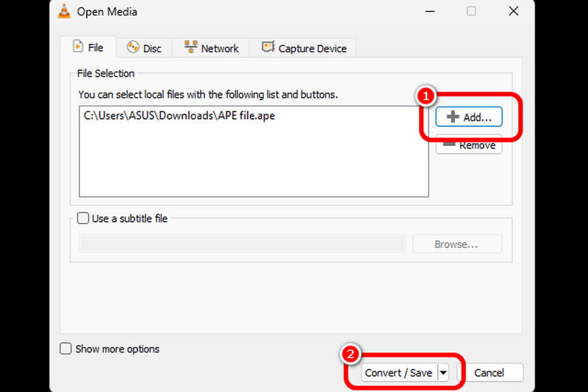Toggle the Show more options checkbox
Screen dimensions: 588x392
coord(65,349)
